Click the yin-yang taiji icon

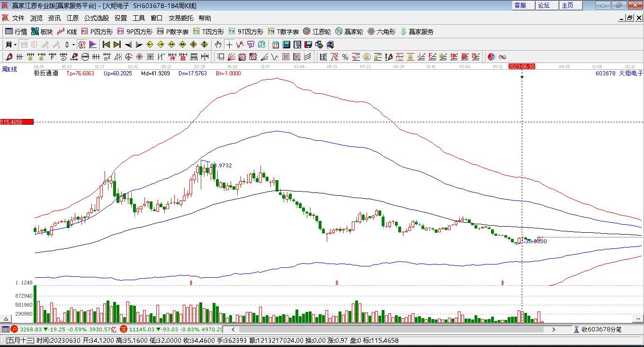tap(491, 57)
